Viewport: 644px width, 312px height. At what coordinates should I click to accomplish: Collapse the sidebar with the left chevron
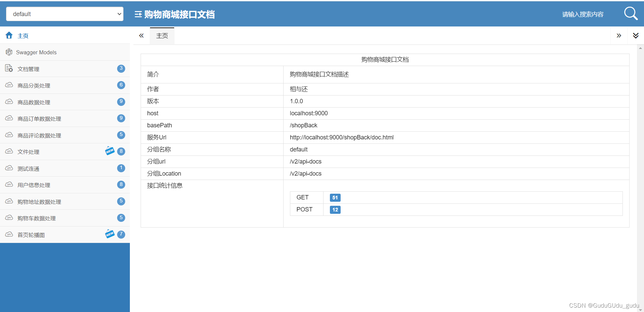[x=141, y=35]
